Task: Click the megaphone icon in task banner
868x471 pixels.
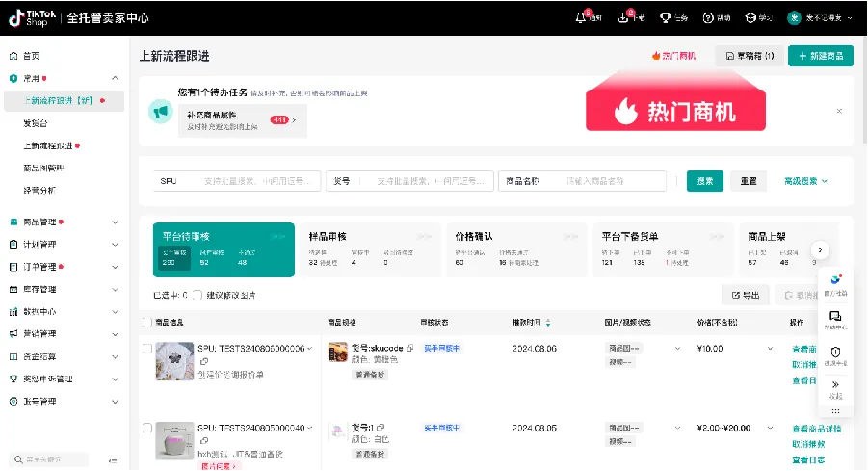Action: click(160, 112)
